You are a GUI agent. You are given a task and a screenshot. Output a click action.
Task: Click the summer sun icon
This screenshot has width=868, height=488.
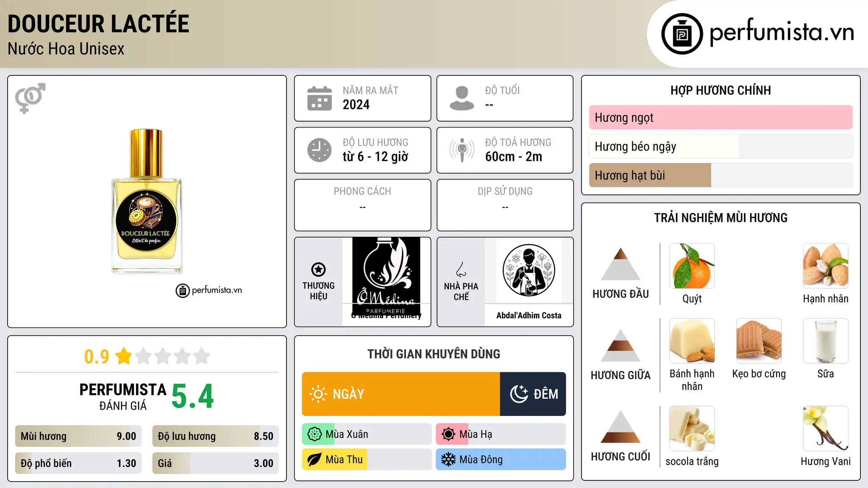tap(448, 434)
